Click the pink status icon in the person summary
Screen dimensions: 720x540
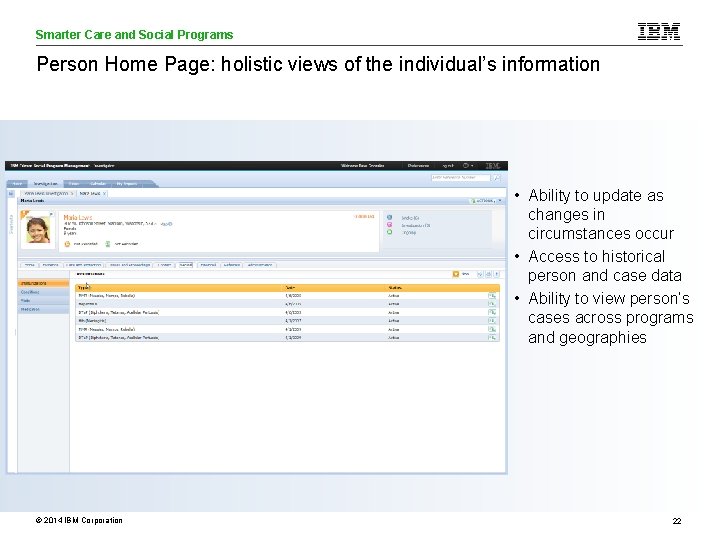tap(389, 225)
